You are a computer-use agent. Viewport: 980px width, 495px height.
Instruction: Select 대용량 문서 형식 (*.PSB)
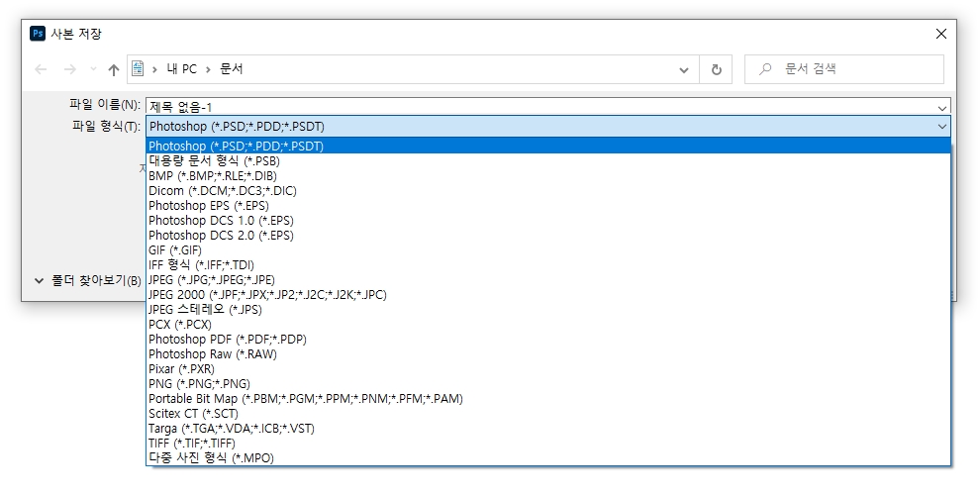(x=548, y=160)
